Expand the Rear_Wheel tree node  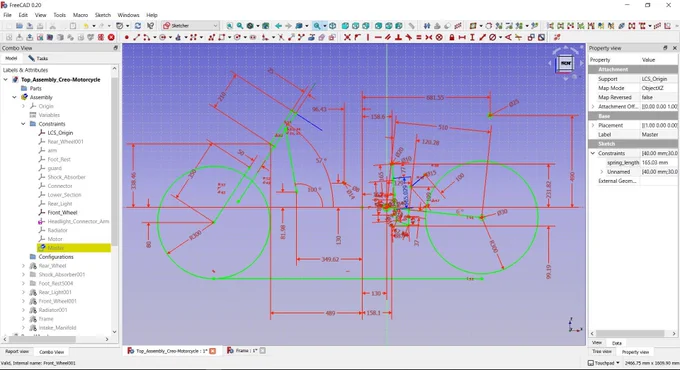pos(23,265)
